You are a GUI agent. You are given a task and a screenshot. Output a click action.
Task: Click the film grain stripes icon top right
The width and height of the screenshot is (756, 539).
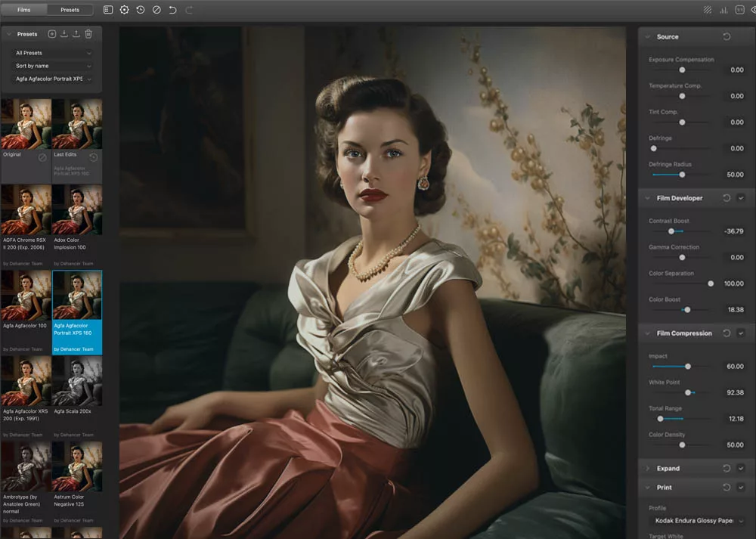click(708, 10)
